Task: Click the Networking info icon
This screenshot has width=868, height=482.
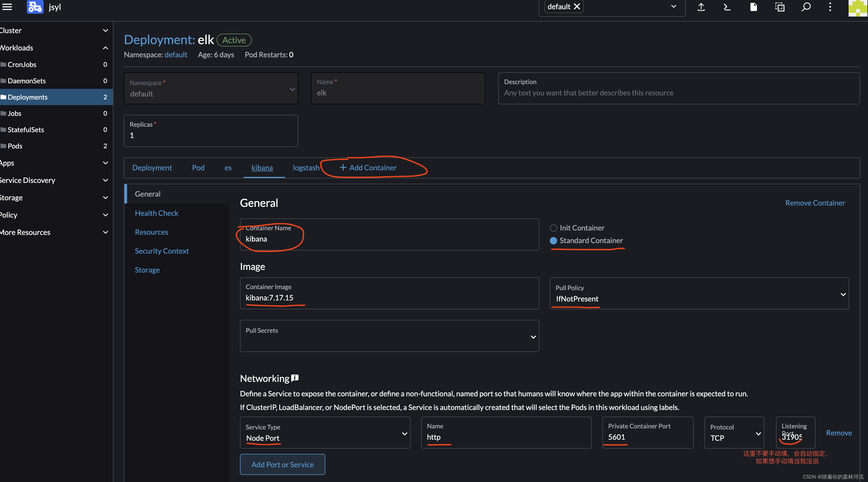Action: click(295, 378)
